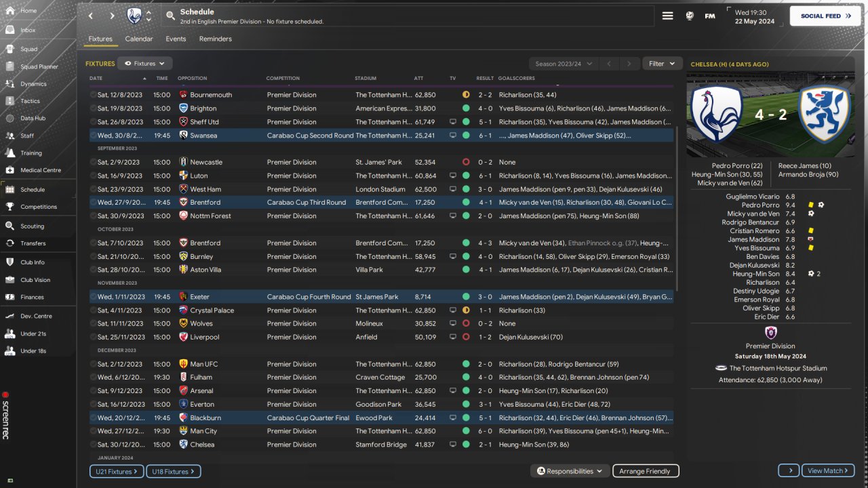The image size is (868, 488).
Task: Expand the Responsibilities dropdown
Action: (x=570, y=471)
